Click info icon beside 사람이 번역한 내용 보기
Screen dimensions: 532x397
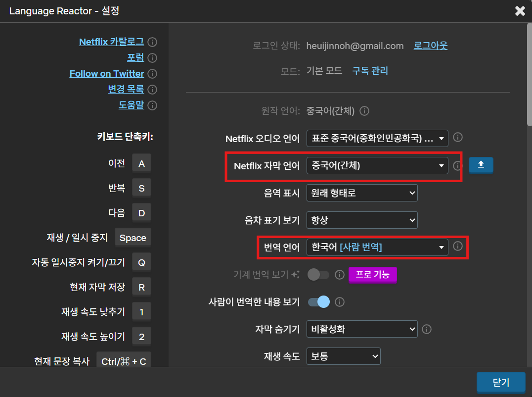click(x=340, y=302)
